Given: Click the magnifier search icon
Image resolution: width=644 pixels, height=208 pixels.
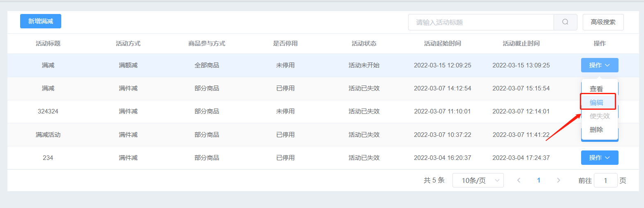Looking at the screenshot, I should (565, 22).
